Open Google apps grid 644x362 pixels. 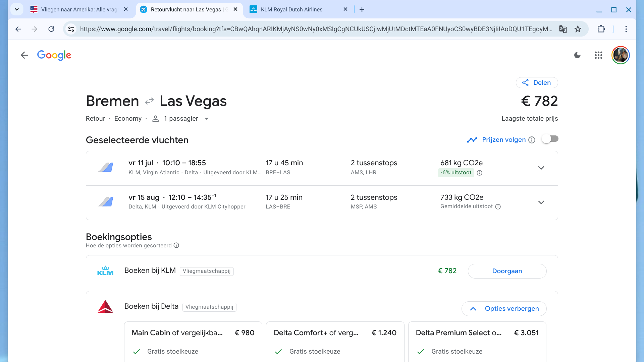(598, 55)
